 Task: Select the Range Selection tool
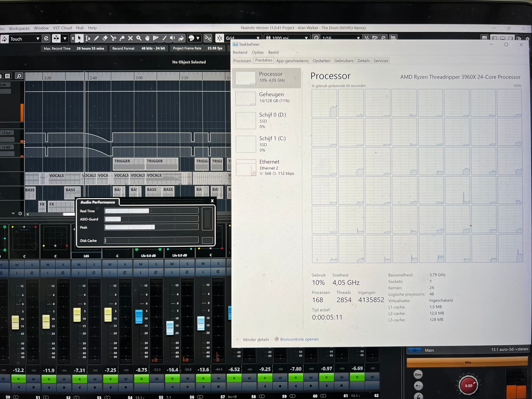[x=88, y=38]
